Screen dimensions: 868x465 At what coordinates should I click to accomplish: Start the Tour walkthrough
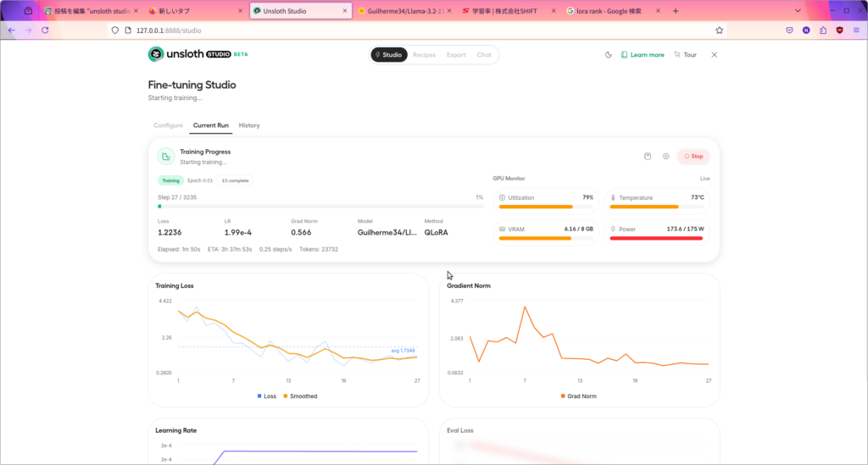(685, 55)
